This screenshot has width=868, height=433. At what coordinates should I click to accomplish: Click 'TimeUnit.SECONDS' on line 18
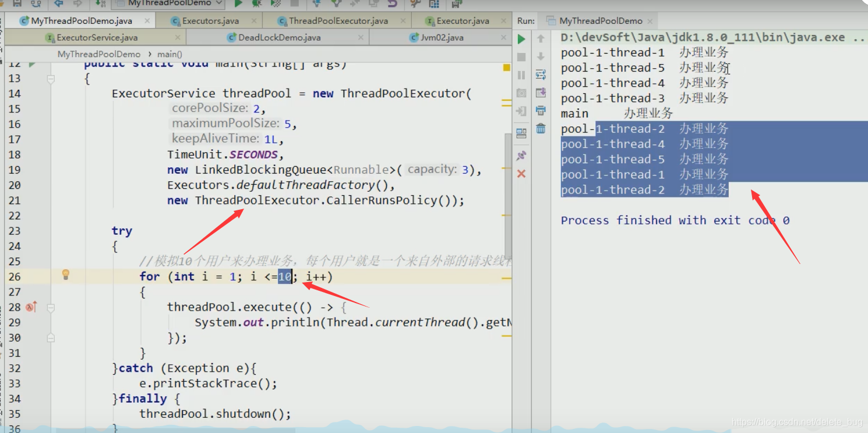pos(225,154)
